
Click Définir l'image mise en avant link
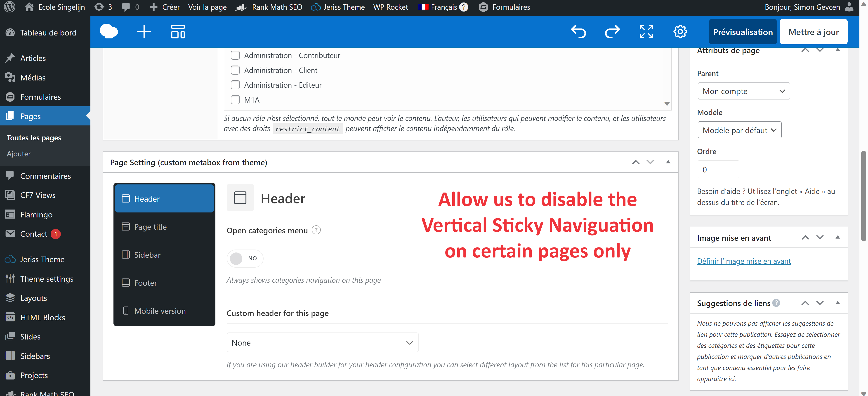[744, 261]
